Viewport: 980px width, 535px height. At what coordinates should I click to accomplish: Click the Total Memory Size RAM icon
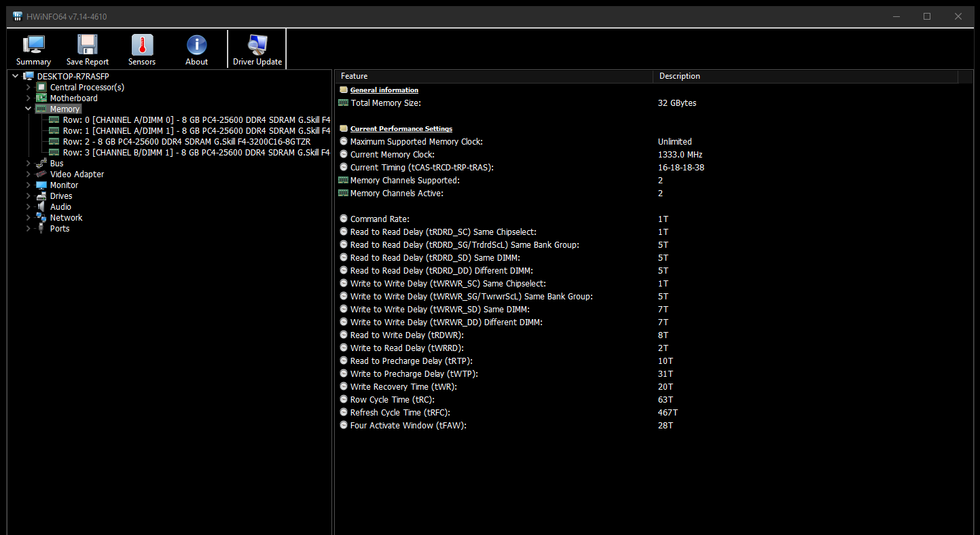pyautogui.click(x=344, y=103)
